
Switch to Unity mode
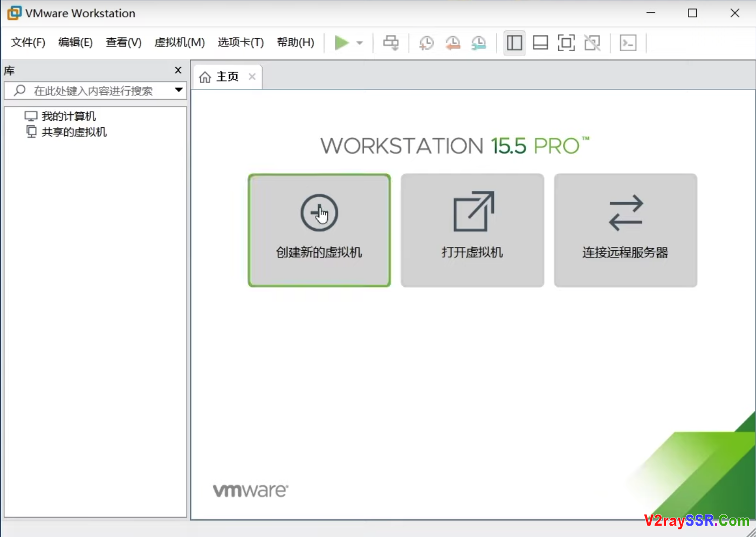tap(592, 43)
